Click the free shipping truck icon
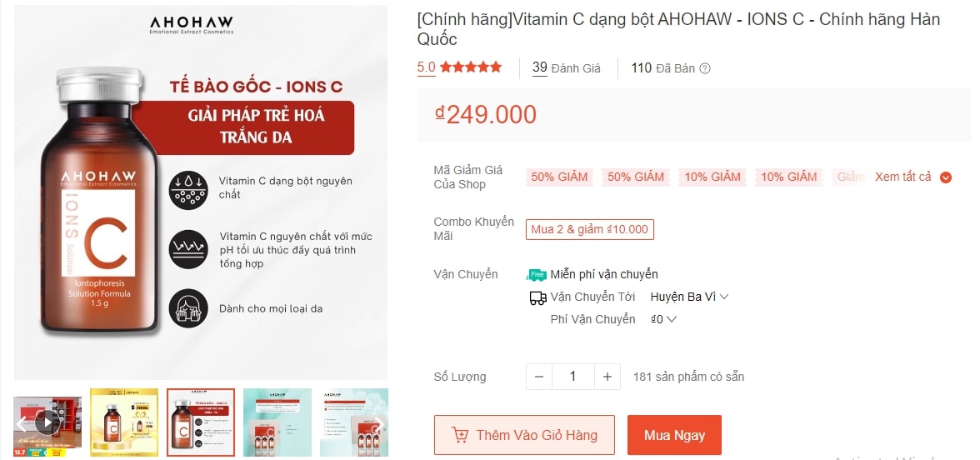The height and width of the screenshot is (460, 980). pyautogui.click(x=537, y=274)
